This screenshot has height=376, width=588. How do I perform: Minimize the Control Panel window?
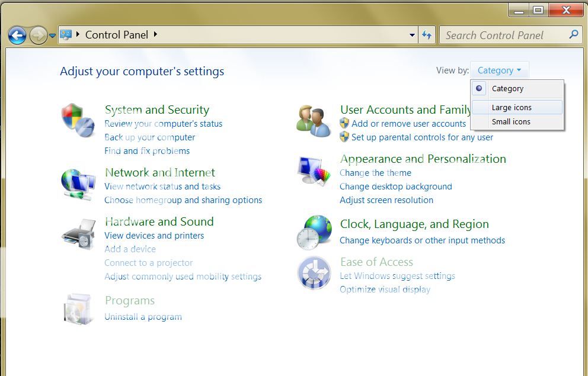pos(519,10)
